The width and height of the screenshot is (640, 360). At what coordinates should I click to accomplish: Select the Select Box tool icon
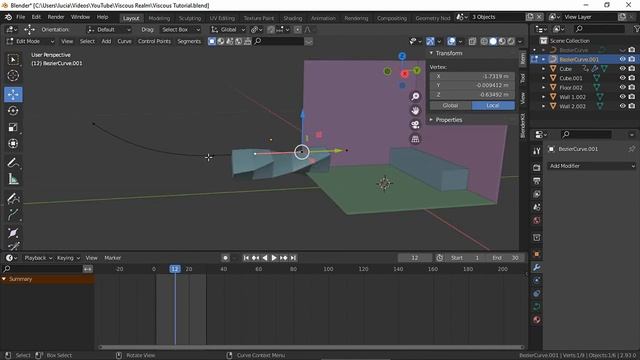(13, 60)
